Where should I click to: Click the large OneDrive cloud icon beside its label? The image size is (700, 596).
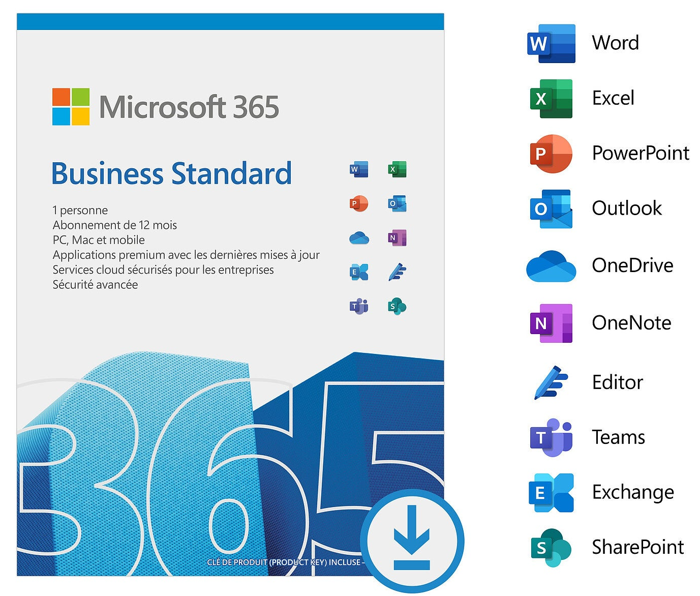click(x=551, y=265)
